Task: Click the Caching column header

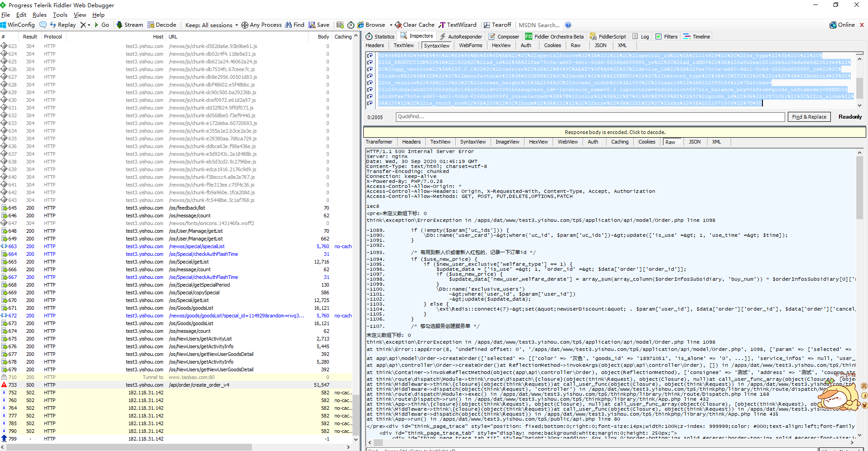Action: (343, 37)
